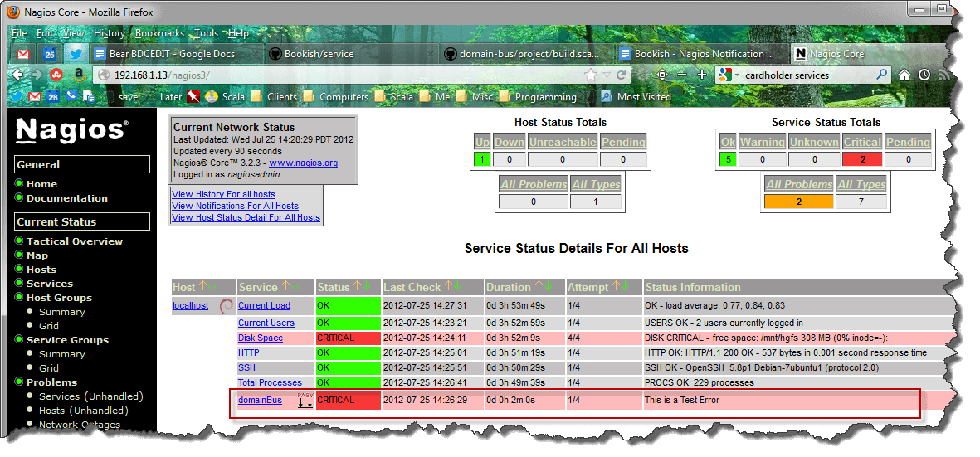Open the Tools menu
Viewport: 980px width, 457px height.
click(207, 33)
